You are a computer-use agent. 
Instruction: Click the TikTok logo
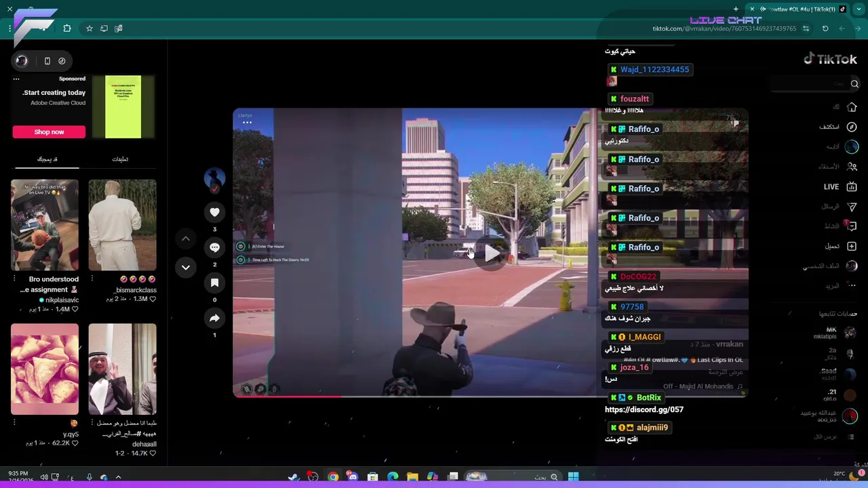(830, 59)
